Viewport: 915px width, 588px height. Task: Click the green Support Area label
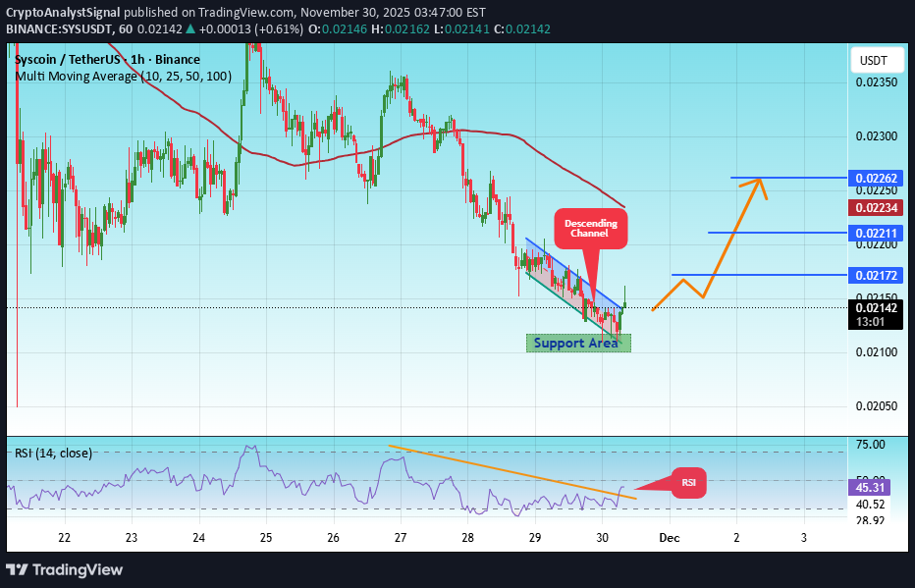point(578,343)
